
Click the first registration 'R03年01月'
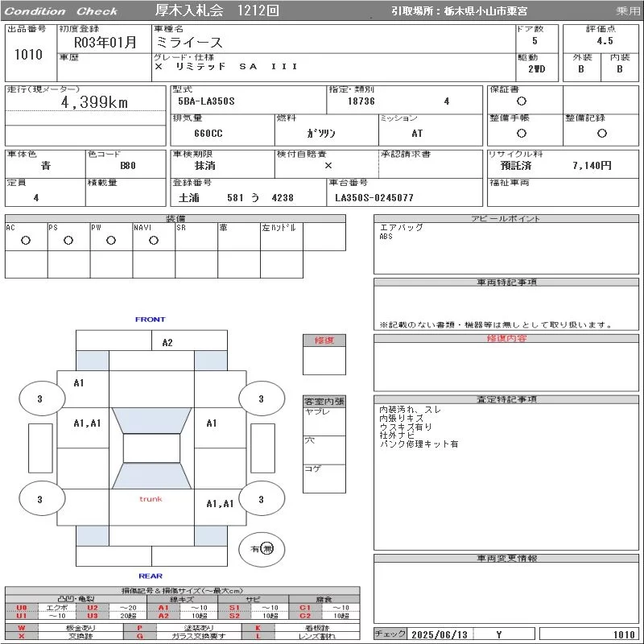(x=105, y=42)
